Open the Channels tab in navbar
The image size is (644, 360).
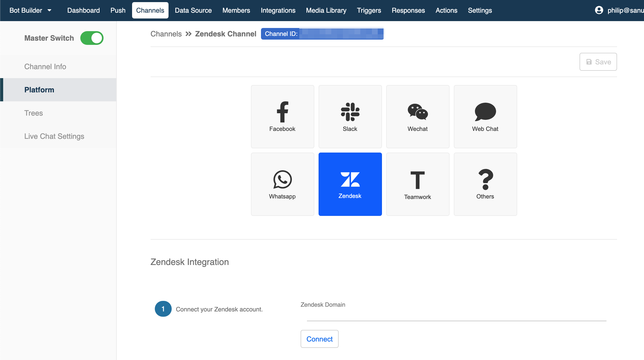[150, 10]
